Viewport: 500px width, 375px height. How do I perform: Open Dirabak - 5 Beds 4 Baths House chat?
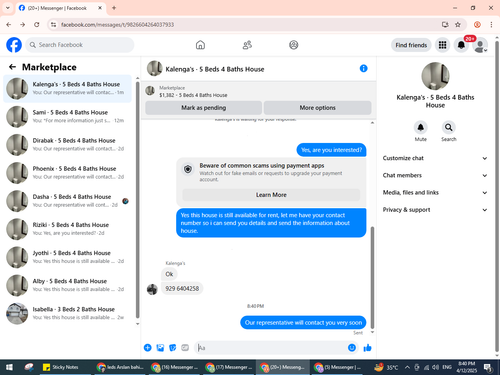[67, 145]
